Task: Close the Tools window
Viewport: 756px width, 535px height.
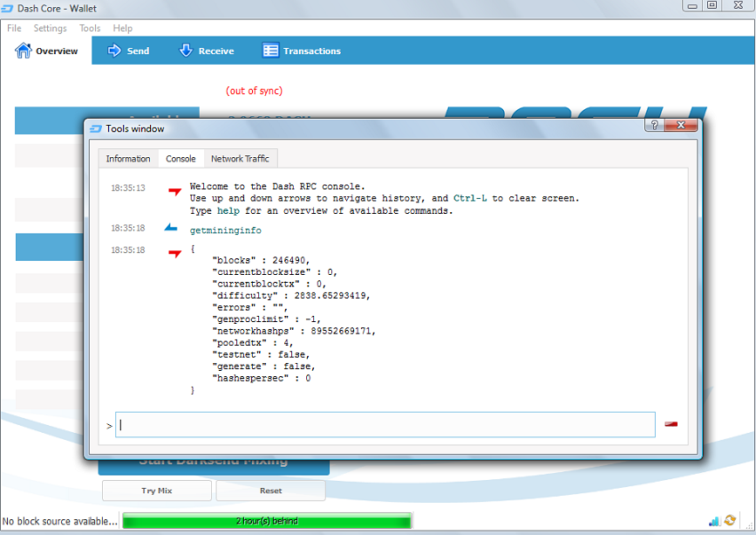Action: tap(680, 126)
